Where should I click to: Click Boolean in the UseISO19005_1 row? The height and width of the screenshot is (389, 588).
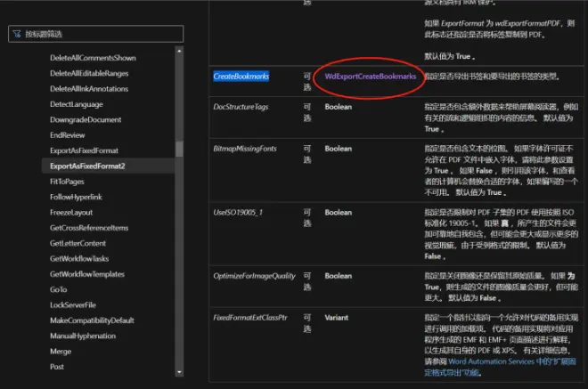tap(339, 213)
